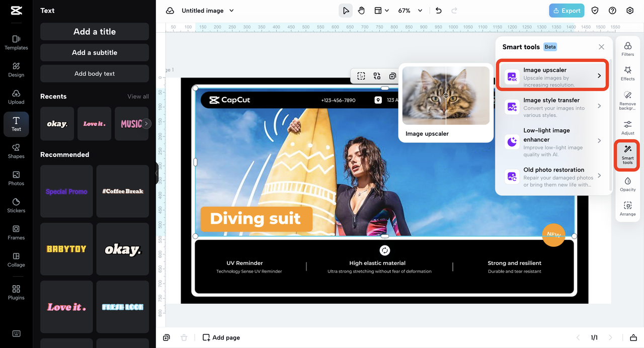Collapse the left Text panel handle

[156, 172]
